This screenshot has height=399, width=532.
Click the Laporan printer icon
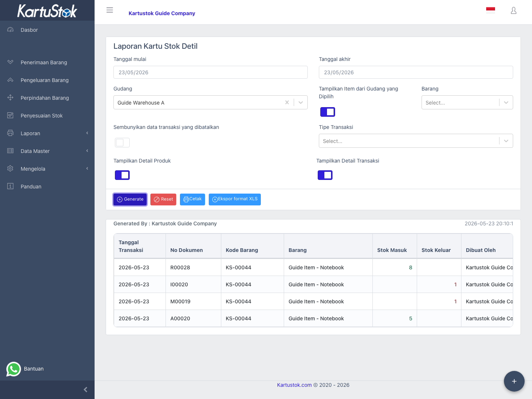10,133
